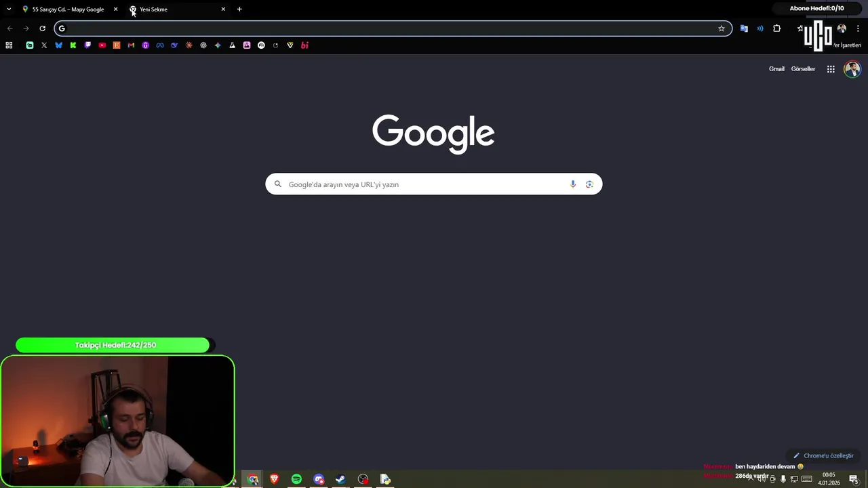Switch to the 55 Sarıçay Cd. Google Maps tab
Viewport: 868px width, 488px height.
click(68, 9)
